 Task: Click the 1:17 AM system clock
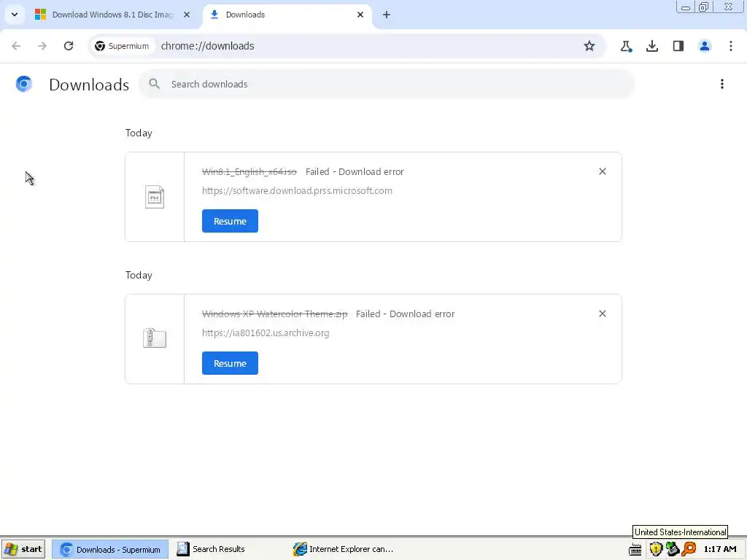pyautogui.click(x=720, y=549)
